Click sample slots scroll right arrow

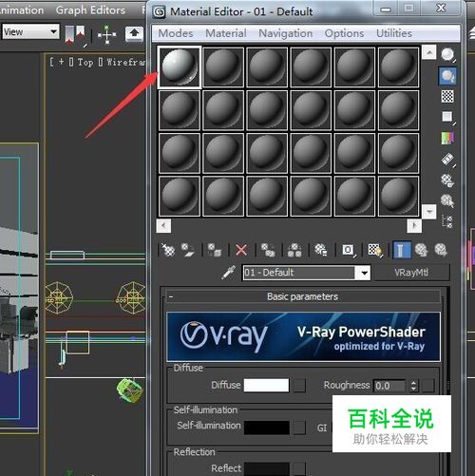(x=414, y=226)
